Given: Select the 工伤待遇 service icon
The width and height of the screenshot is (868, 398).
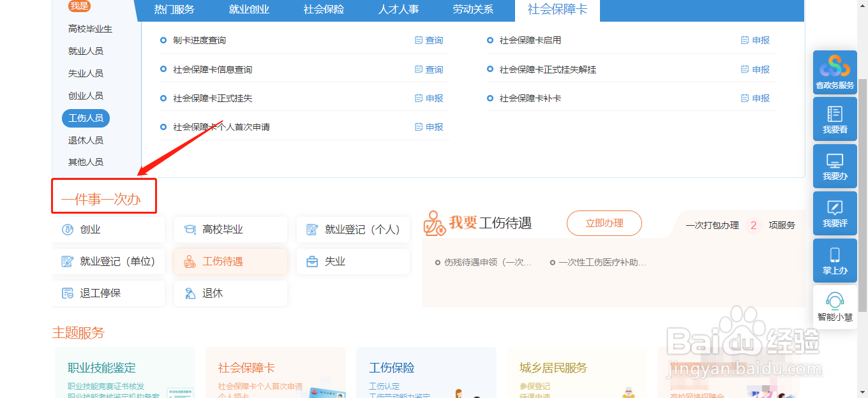Looking at the screenshot, I should [x=230, y=262].
